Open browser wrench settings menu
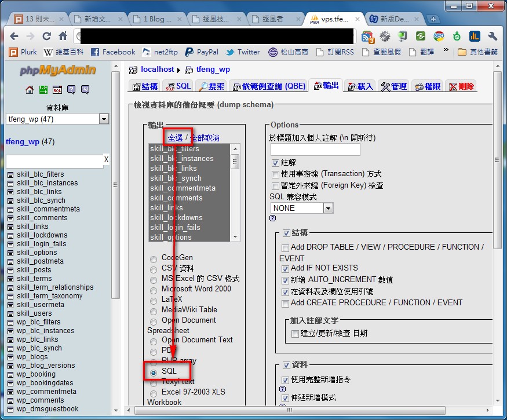The width and height of the screenshot is (507, 420). (492, 36)
